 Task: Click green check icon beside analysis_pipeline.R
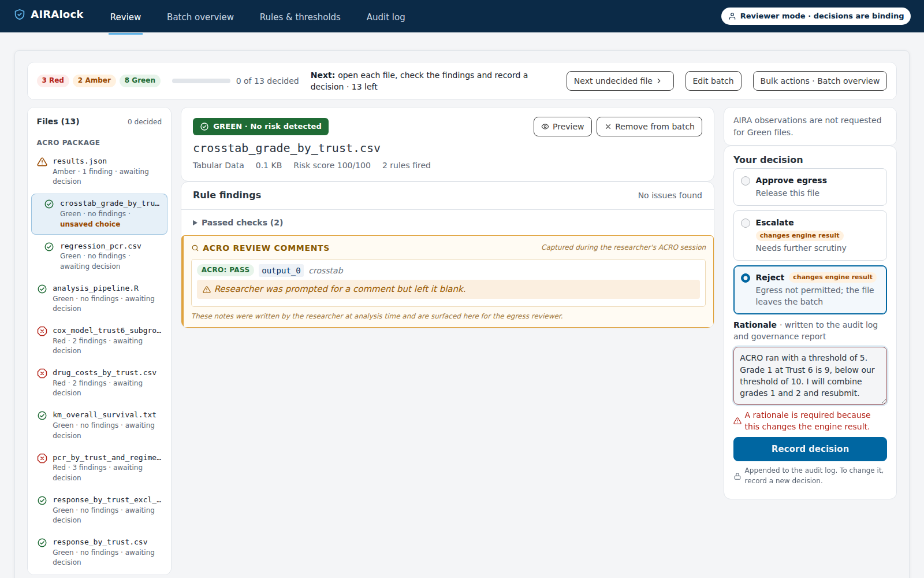pos(42,289)
